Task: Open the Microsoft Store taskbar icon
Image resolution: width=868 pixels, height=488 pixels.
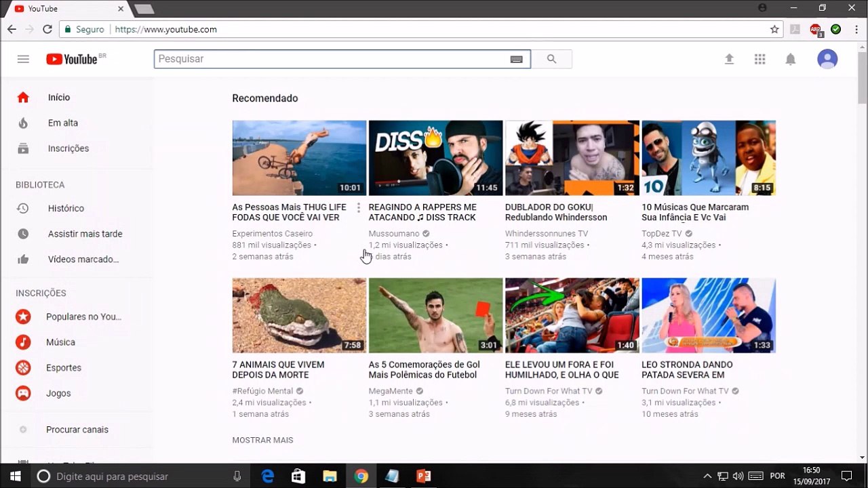Action: 298,476
